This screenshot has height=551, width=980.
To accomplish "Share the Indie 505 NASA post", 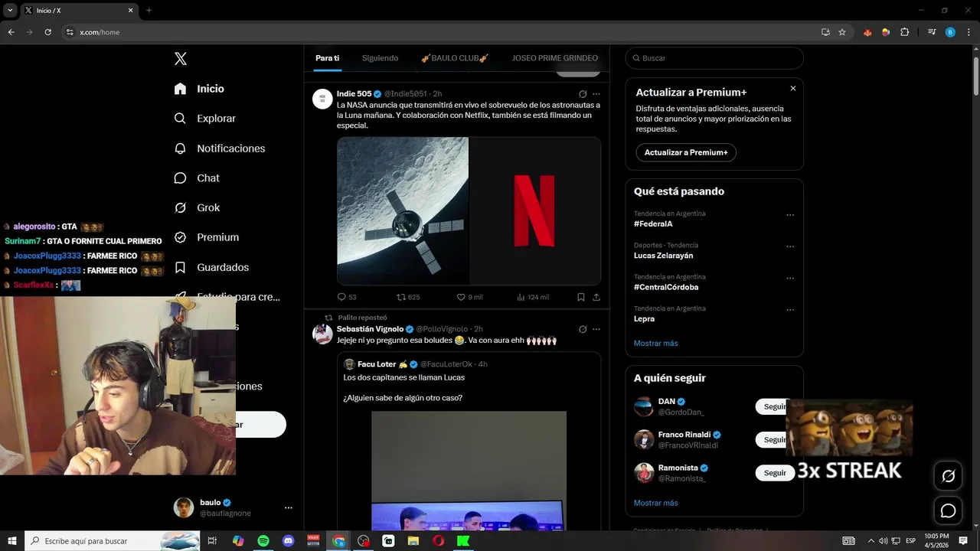I will [596, 297].
